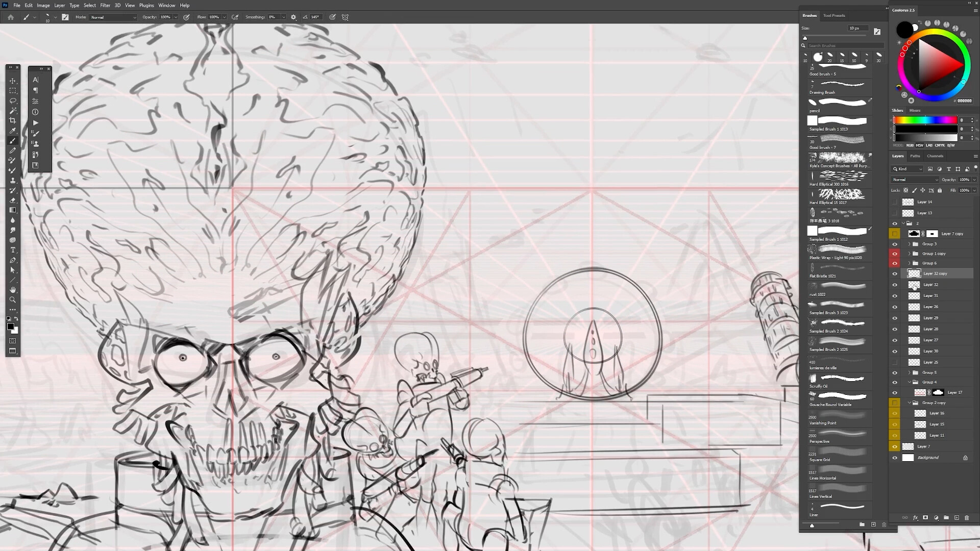
Task: Open the blending mode dropdown in Layers panel
Action: pos(914,180)
